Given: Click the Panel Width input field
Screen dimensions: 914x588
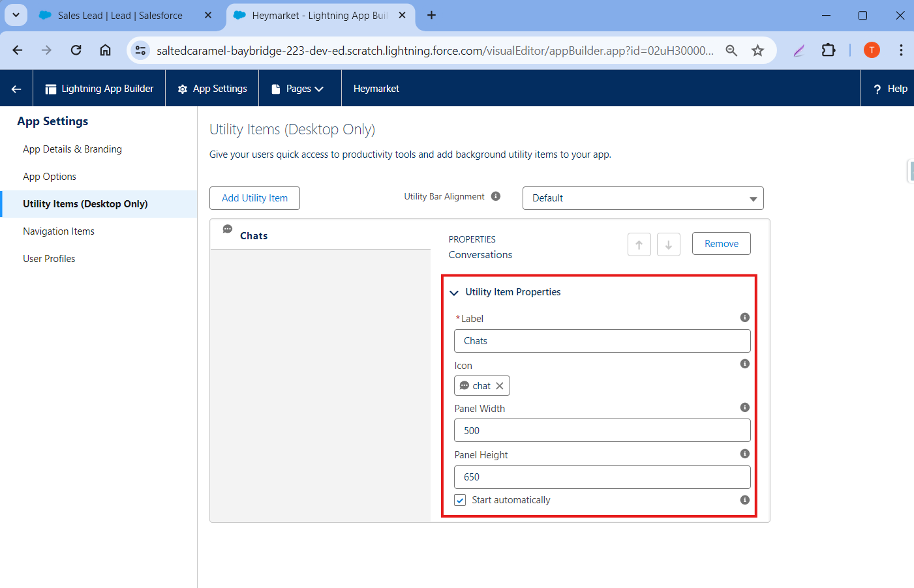Looking at the screenshot, I should tap(602, 430).
